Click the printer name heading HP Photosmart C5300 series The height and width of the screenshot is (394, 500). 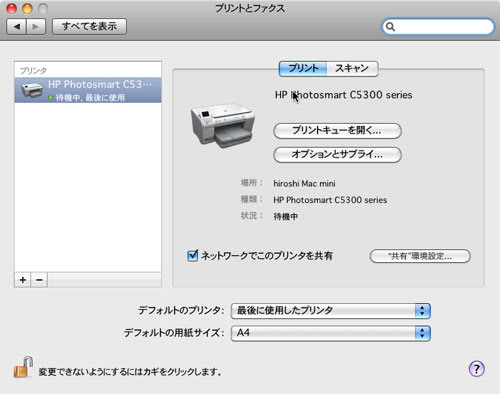pos(343,95)
